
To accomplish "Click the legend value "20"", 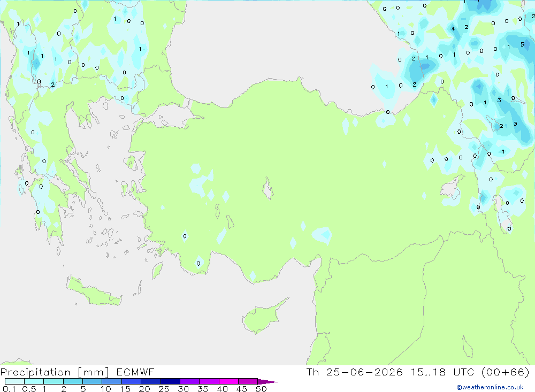I will 144,389.
